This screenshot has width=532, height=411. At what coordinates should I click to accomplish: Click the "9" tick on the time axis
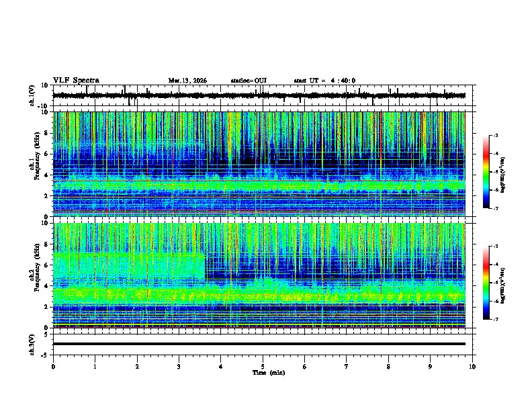pyautogui.click(x=430, y=367)
